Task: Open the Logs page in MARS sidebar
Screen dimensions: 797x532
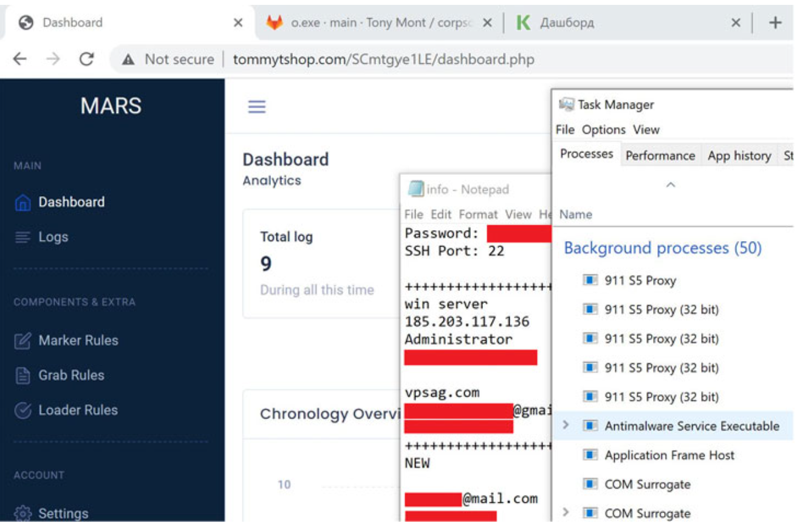Action: pos(53,237)
